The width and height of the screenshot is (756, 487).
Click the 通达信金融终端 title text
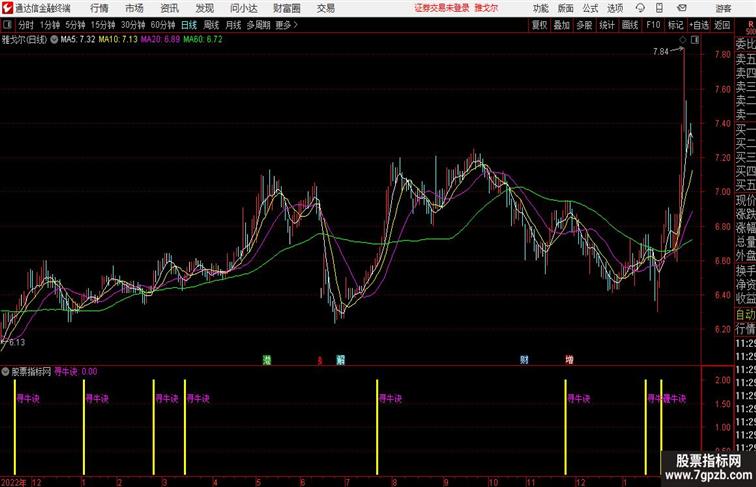pyautogui.click(x=42, y=8)
